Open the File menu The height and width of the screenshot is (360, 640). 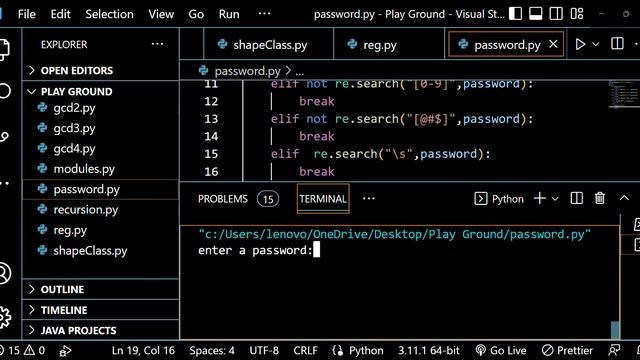tap(27, 14)
